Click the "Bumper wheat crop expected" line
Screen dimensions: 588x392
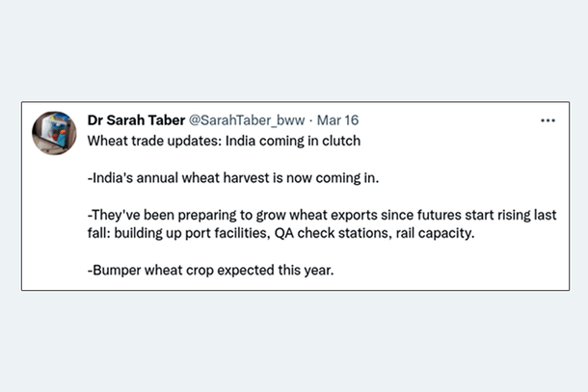tap(210, 270)
